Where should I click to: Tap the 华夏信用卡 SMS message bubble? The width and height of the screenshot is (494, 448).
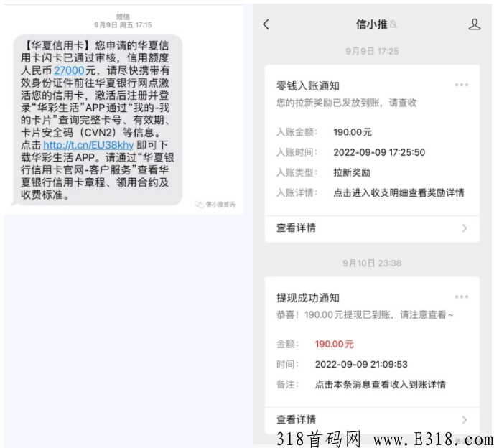97,120
